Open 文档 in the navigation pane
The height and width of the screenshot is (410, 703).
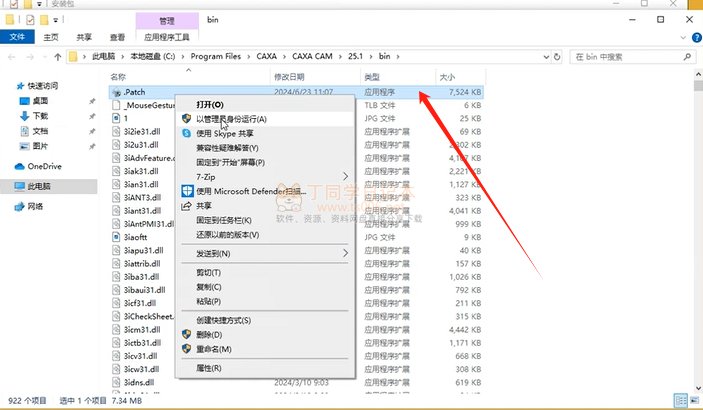[40, 131]
